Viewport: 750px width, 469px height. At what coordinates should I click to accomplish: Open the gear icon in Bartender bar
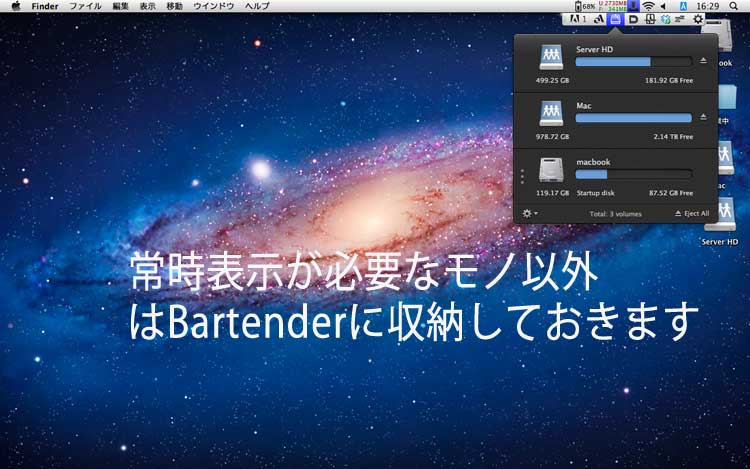[x=698, y=19]
